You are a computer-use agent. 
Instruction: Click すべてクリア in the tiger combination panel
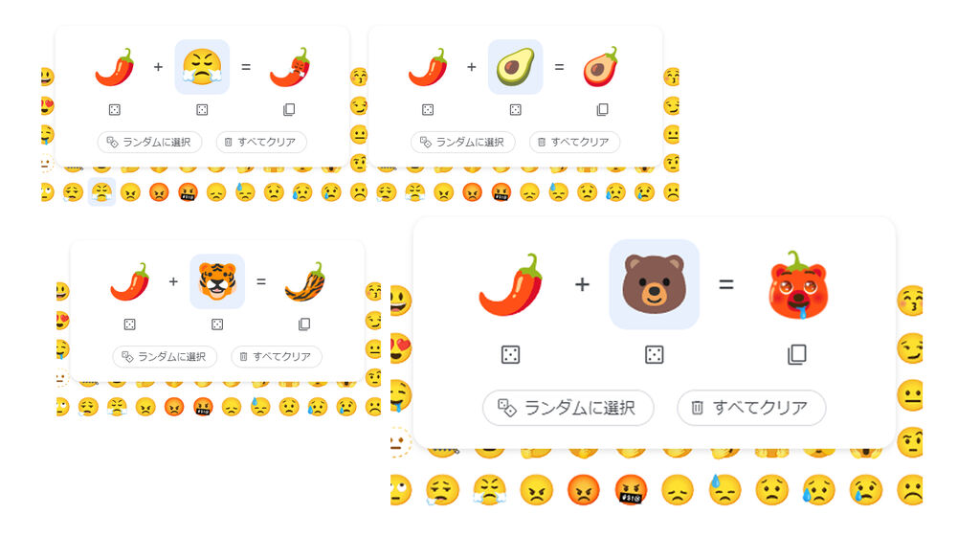(x=277, y=356)
